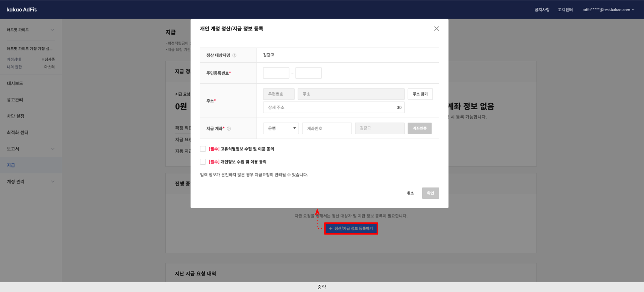Image resolution: width=644 pixels, height=292 pixels.
Task: Go to 광고관리 in the sidebar
Action: (x=15, y=100)
